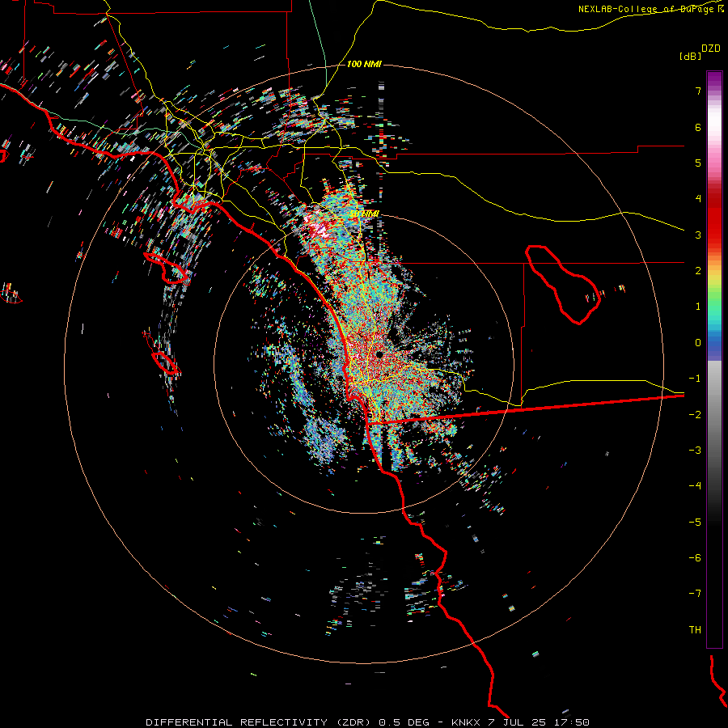
Task: Click the 50 NMI range ring label
Action: 365,214
